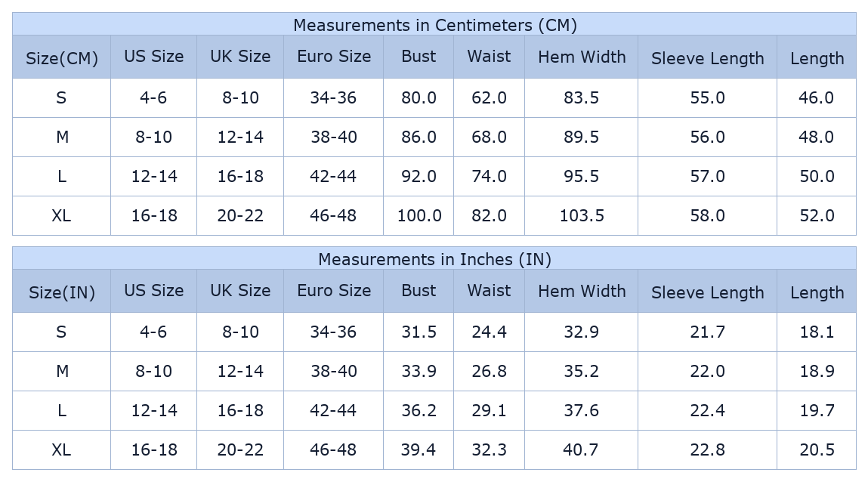Select the XL size label in the inches table
The width and height of the screenshot is (868, 485).
61,449
